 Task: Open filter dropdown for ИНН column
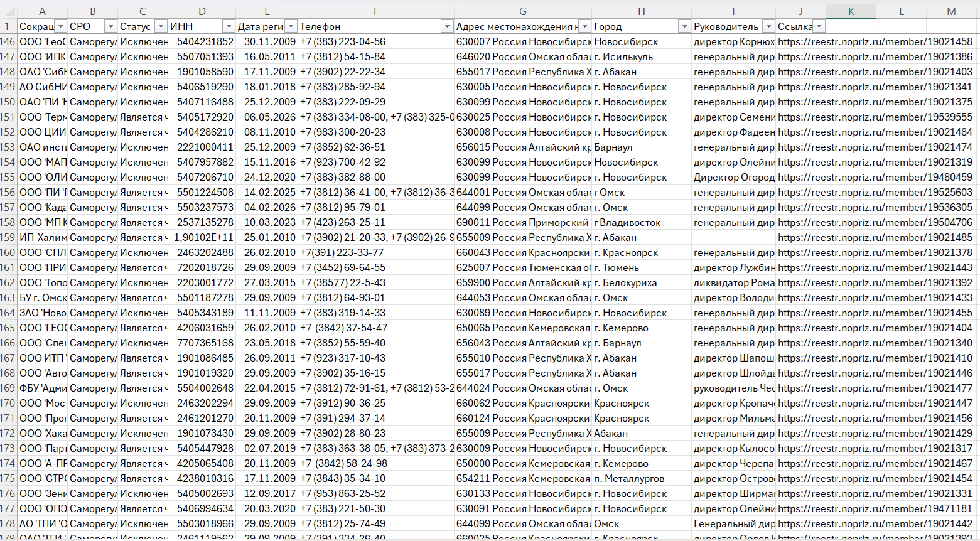tap(229, 26)
